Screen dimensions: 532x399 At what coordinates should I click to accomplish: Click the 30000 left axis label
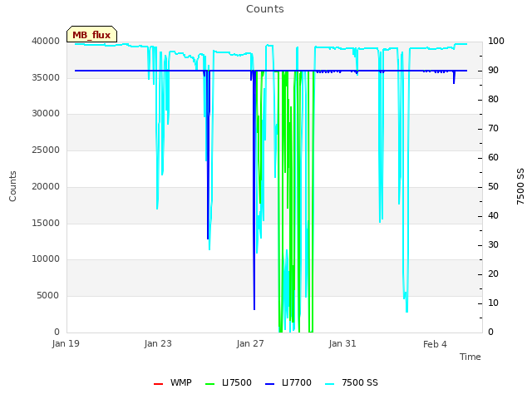(x=46, y=113)
